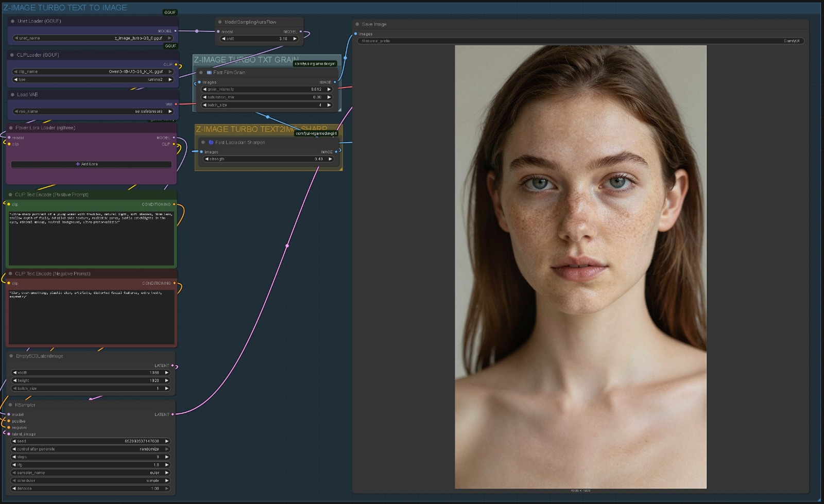The image size is (824, 504).
Task: Open the unet_name model selector
Action: 93,38
